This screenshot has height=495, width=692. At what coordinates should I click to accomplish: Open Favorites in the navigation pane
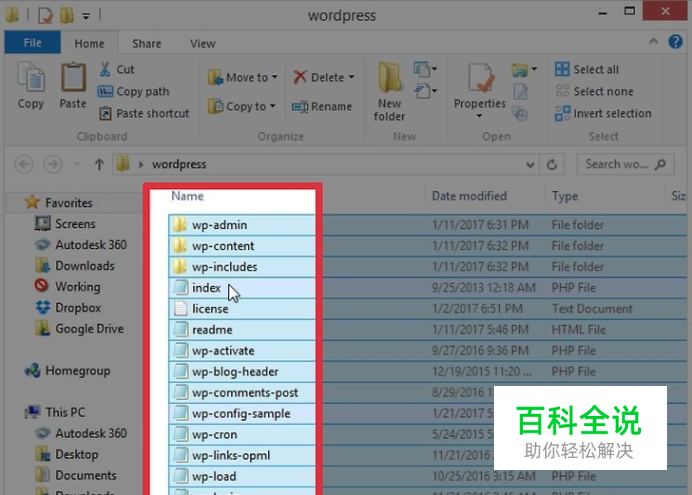[x=59, y=202]
